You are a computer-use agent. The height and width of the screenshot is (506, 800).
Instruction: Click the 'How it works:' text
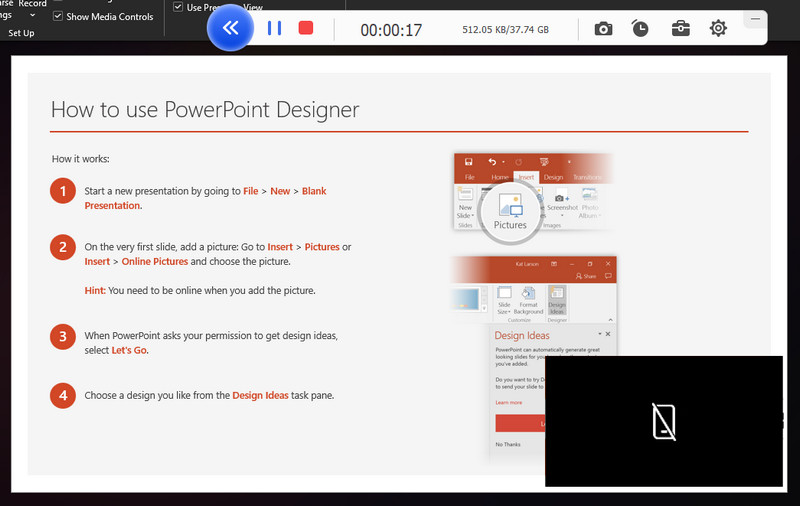pyautogui.click(x=81, y=159)
